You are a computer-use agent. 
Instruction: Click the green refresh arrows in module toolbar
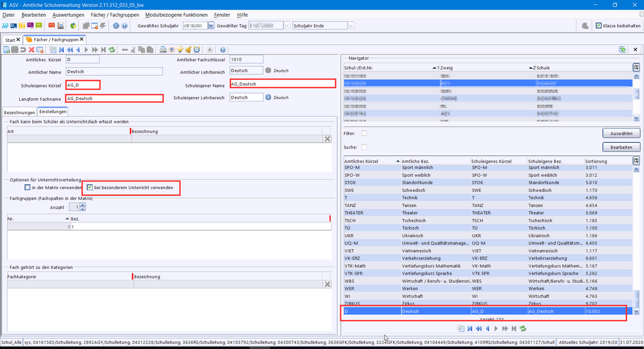pos(112,50)
